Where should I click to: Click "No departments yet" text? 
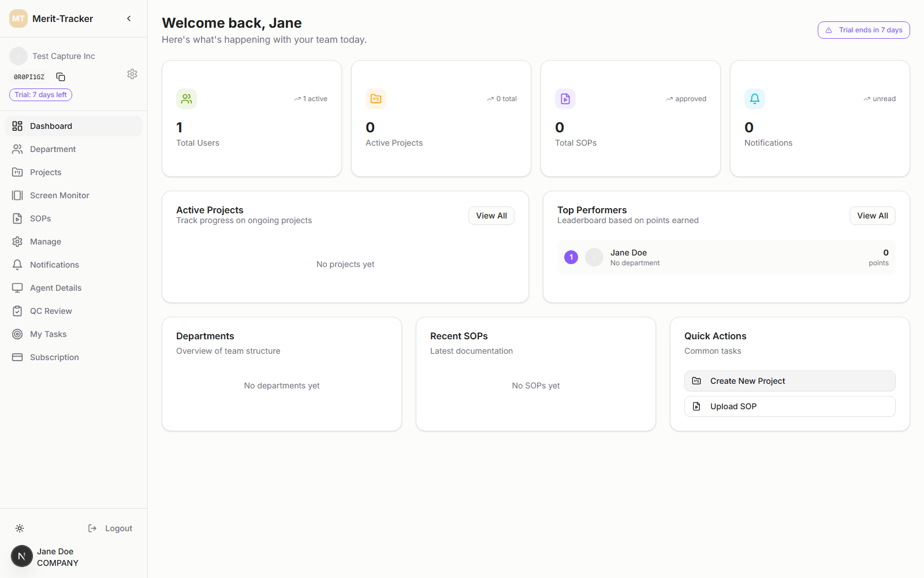(x=282, y=386)
